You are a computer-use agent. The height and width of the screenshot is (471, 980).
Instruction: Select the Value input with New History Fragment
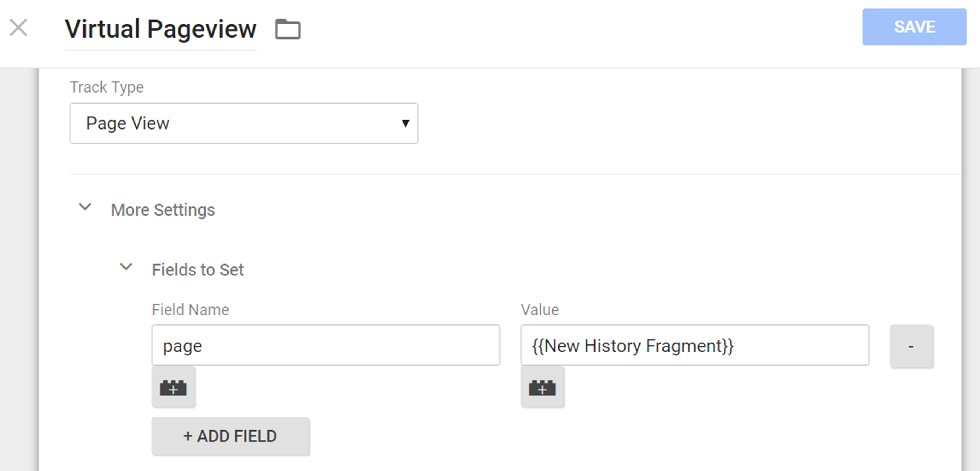click(x=694, y=346)
